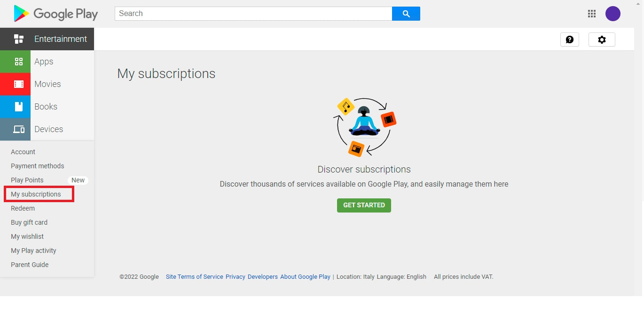Open the Site Terms of Service link

click(x=194, y=276)
